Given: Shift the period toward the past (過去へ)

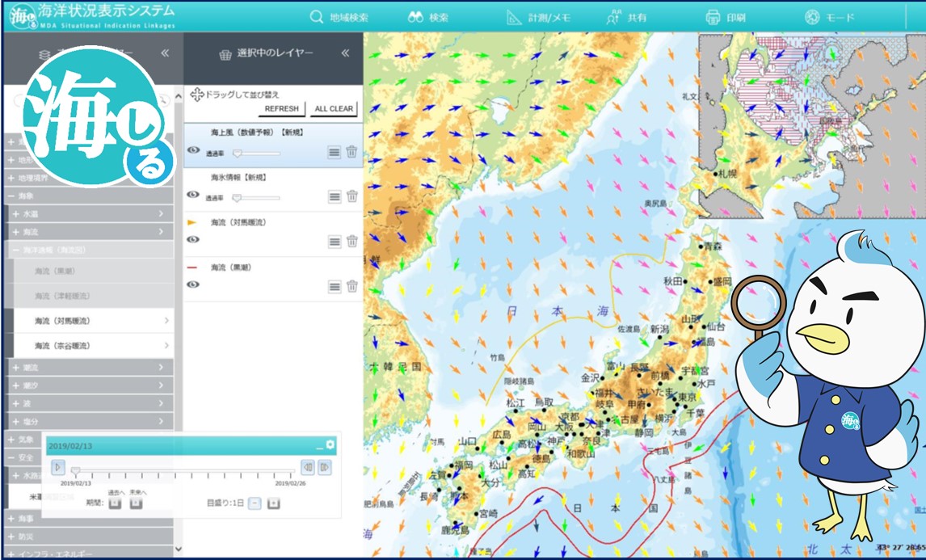Looking at the screenshot, I should (116, 503).
